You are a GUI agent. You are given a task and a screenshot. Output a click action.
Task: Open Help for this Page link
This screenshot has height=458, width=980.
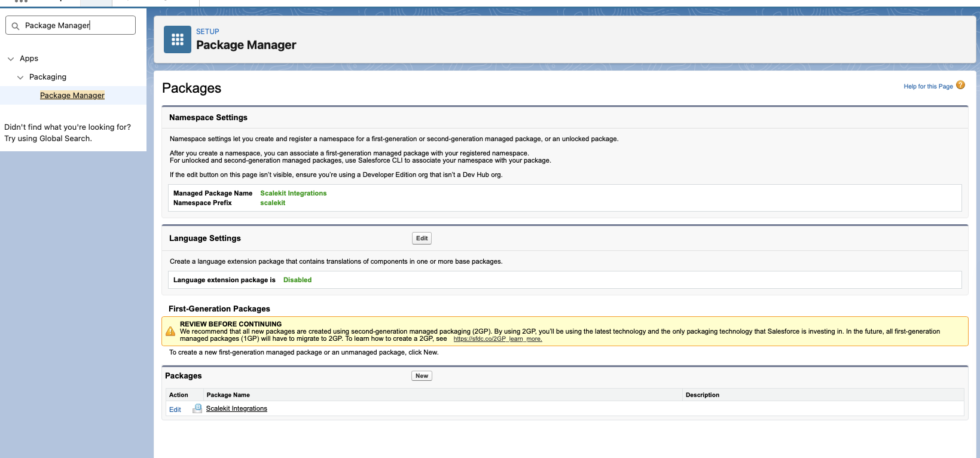click(x=928, y=87)
